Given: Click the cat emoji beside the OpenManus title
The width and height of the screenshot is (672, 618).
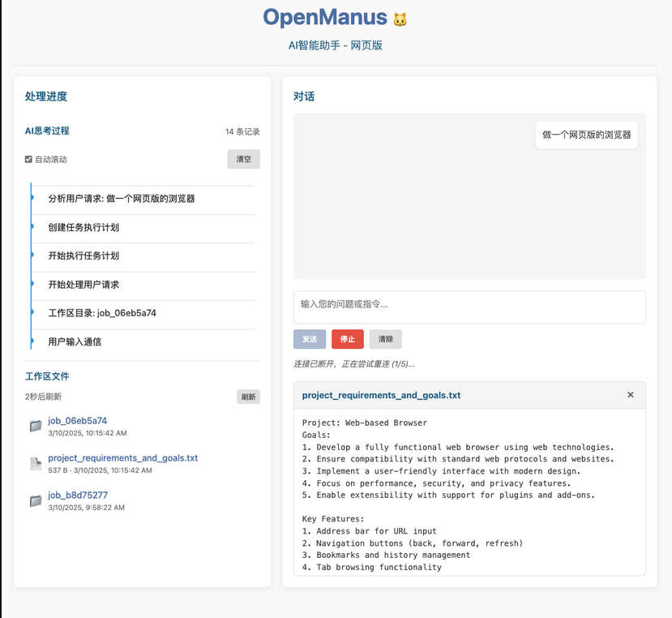Looking at the screenshot, I should pyautogui.click(x=400, y=19).
